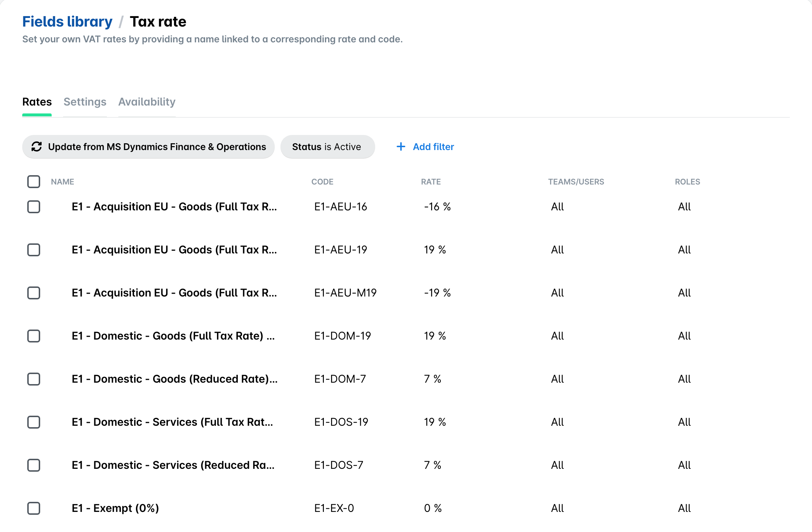
Task: Click the refresh sync icon
Action: point(37,146)
